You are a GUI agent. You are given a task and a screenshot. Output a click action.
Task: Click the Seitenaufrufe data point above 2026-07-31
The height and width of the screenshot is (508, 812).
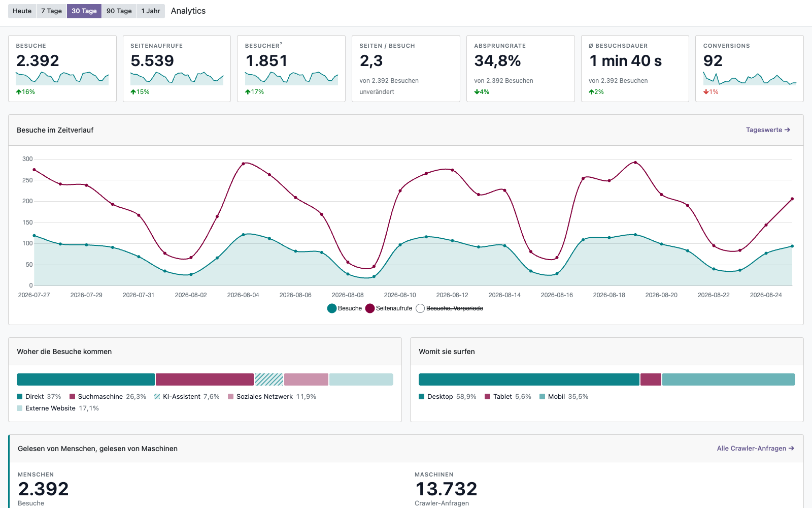[139, 215]
